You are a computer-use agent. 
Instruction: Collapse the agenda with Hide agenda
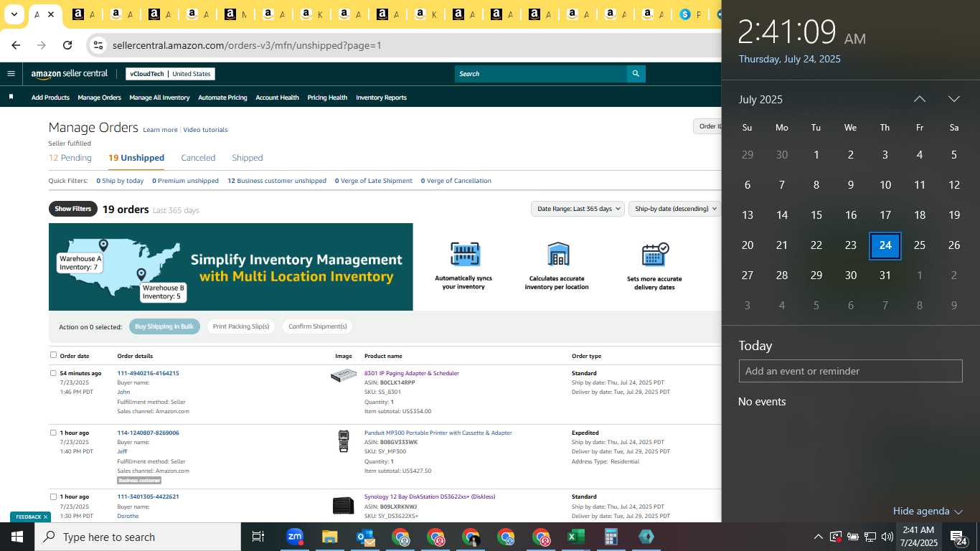coord(928,511)
